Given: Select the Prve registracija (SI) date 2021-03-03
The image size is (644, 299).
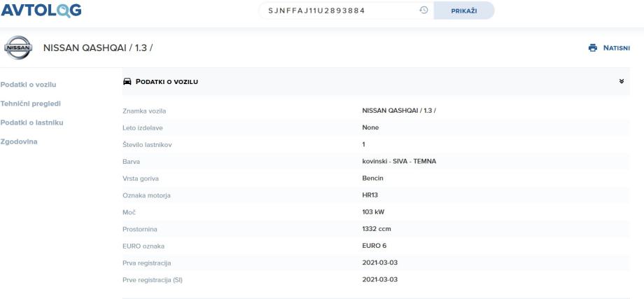Looking at the screenshot, I should coord(380,279).
